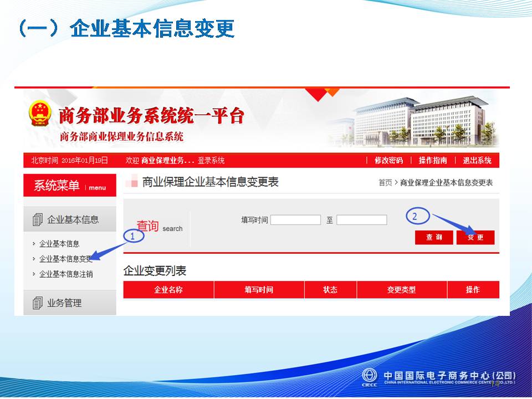The width and height of the screenshot is (532, 399).
Task: Click the start date 填写时间 field
Action: (295, 220)
